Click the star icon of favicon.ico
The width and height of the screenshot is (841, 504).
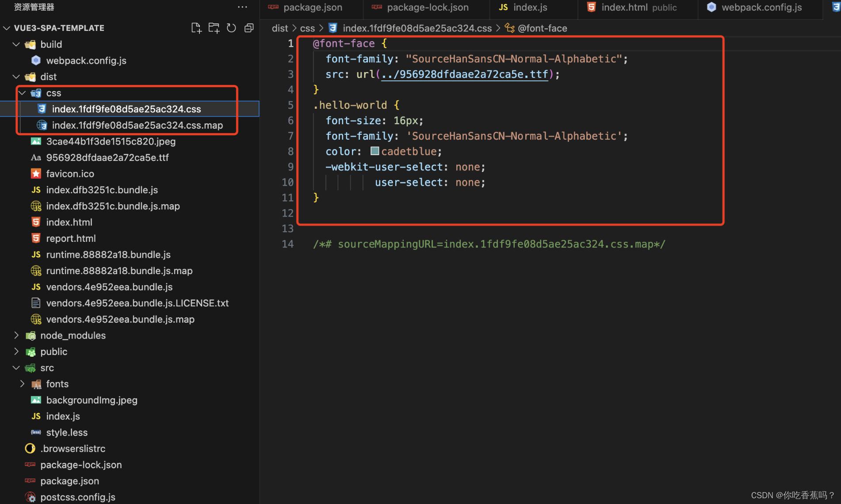[x=36, y=174]
